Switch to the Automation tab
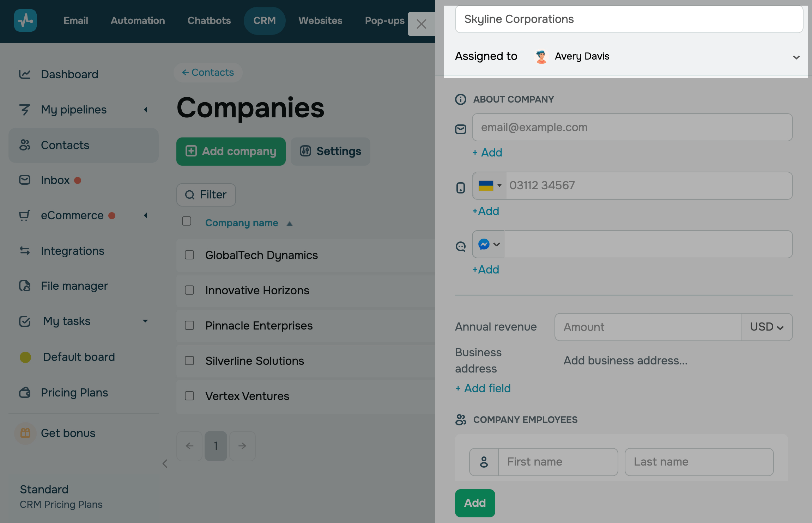 pyautogui.click(x=138, y=20)
